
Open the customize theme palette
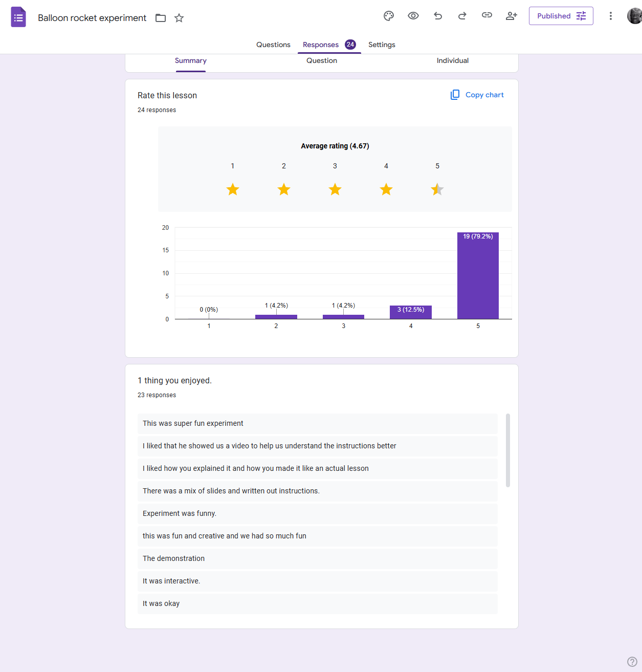coord(389,16)
